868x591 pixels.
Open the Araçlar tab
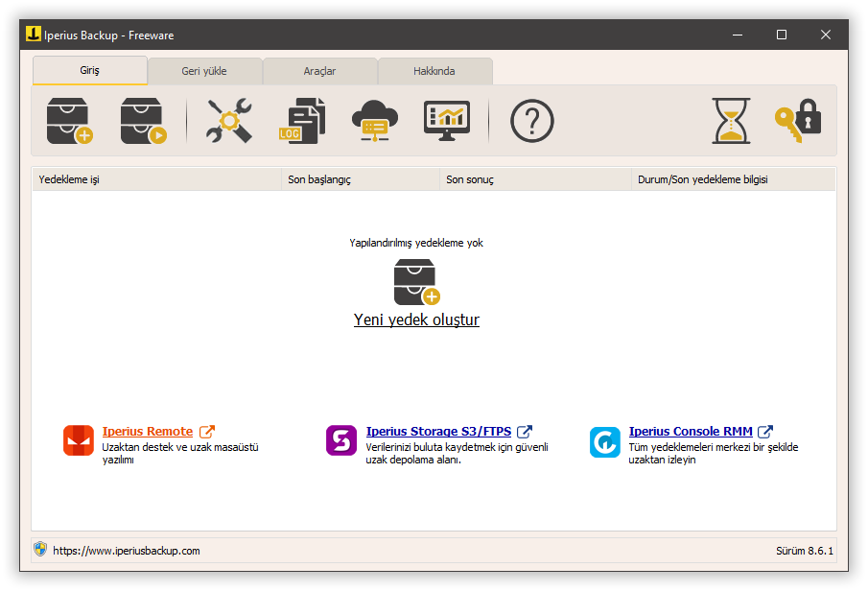click(319, 71)
